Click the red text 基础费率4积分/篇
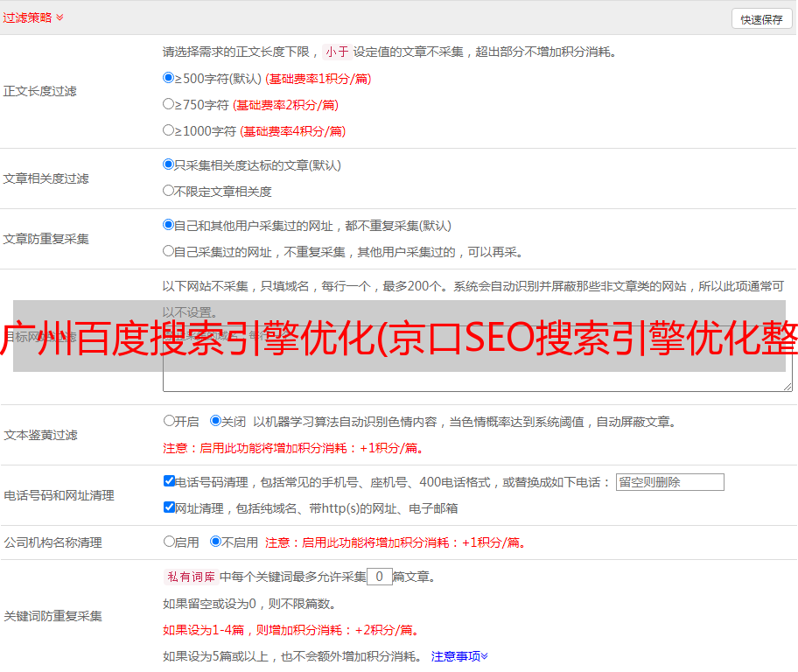Image resolution: width=798 pixels, height=672 pixels. click(292, 131)
